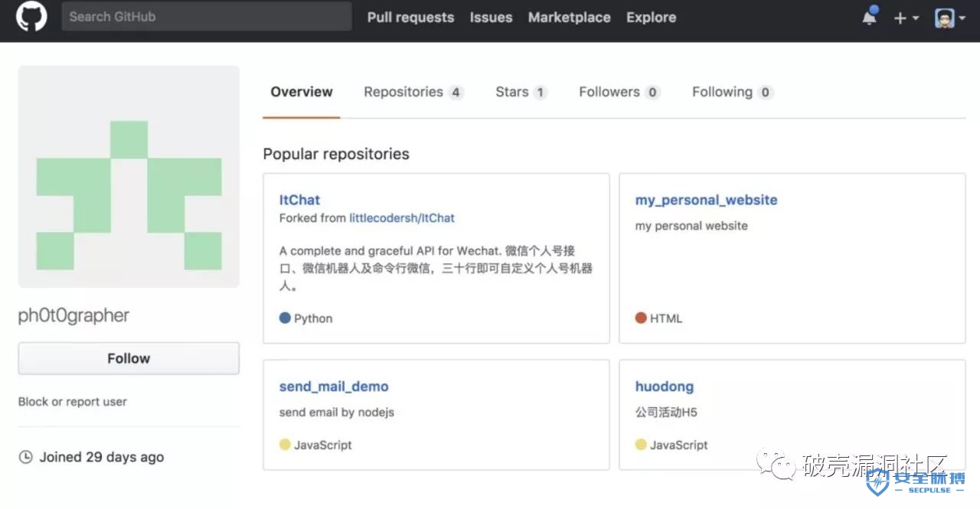Image resolution: width=980 pixels, height=509 pixels.
Task: Click the Follow button
Action: tap(129, 358)
